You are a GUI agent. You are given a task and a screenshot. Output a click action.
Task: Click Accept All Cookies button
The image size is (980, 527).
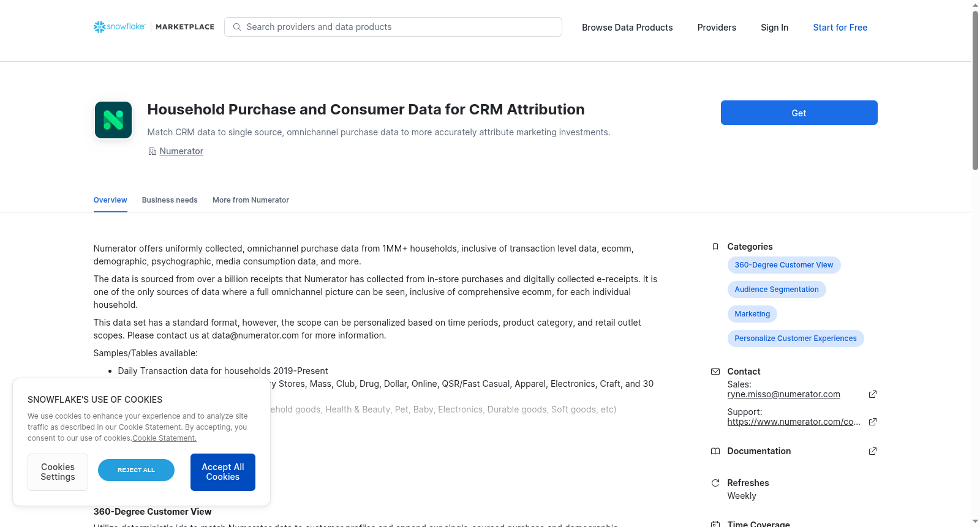pyautogui.click(x=223, y=472)
